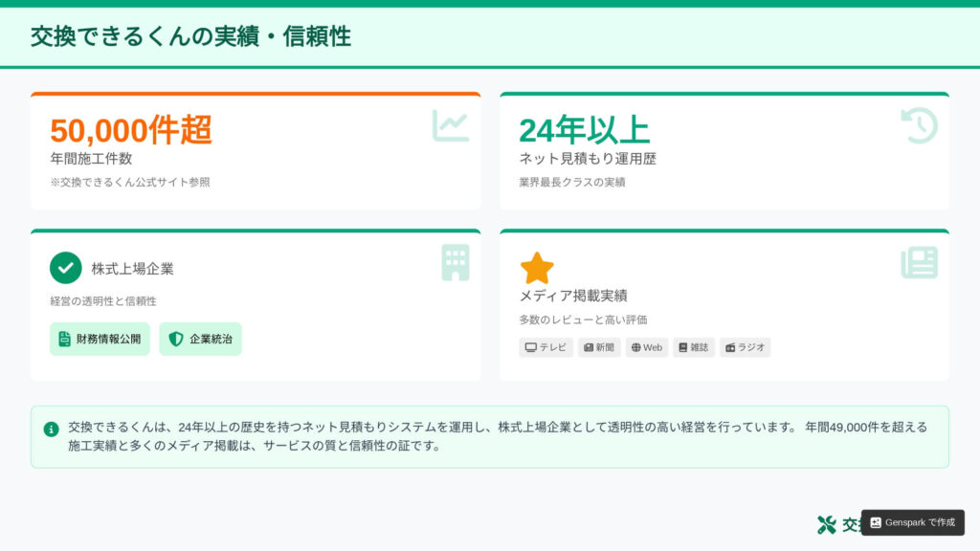
Task: Click the crossed tools logo icon at the bottom
Action: pos(826,525)
